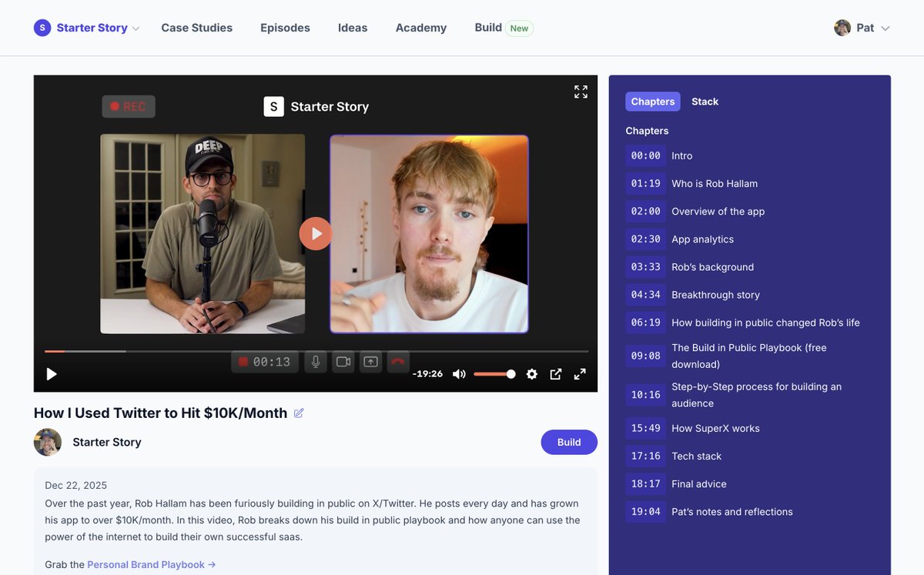Open picture-in-picture from the player controls
Viewport: 924px width, 575px height.
pos(556,373)
